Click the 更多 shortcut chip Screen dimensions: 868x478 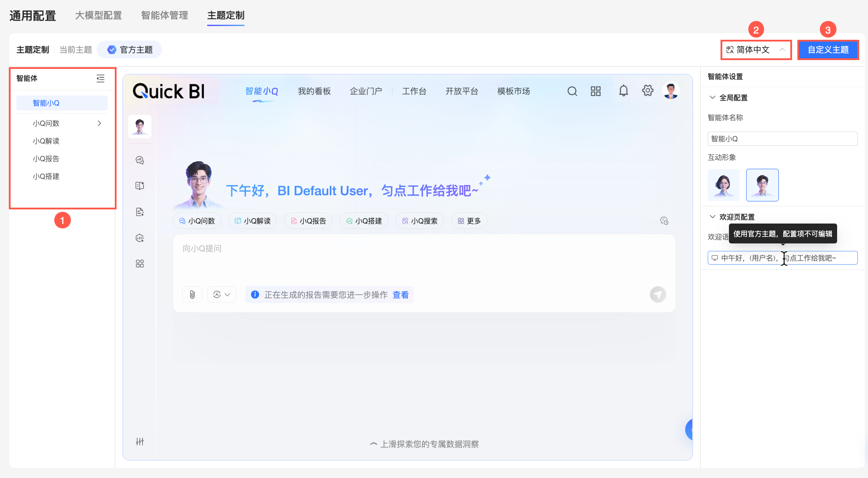pos(469,221)
